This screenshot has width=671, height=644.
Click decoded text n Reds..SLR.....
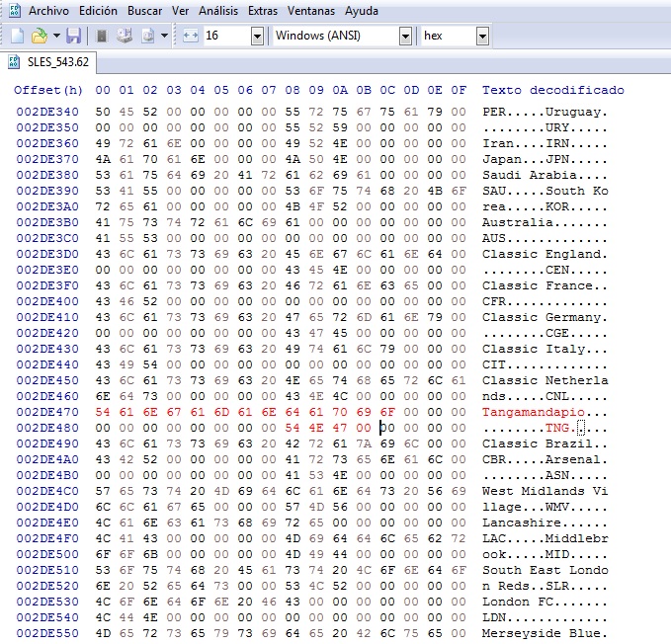point(526,586)
